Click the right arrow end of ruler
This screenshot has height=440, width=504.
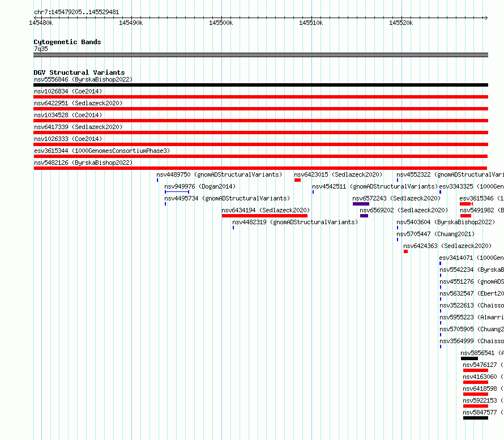486,18
